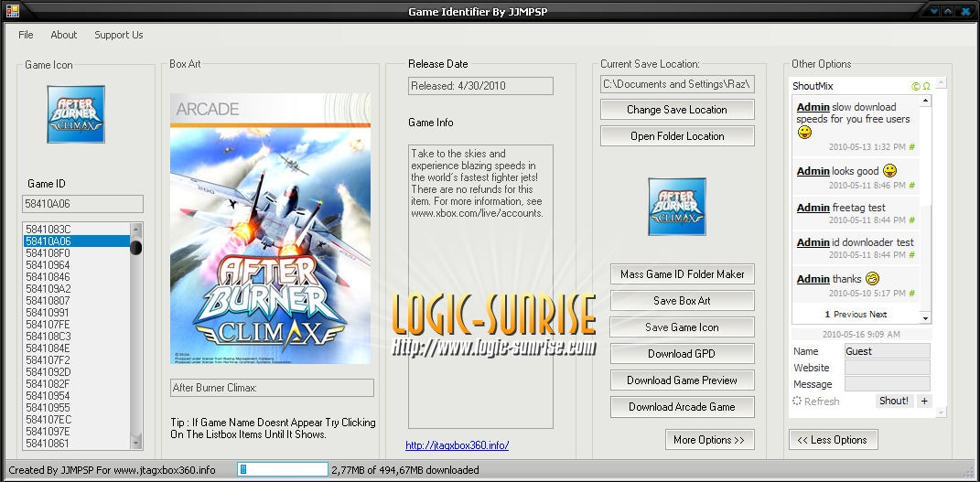Click the game ID list scrollbar thumb

pyautogui.click(x=135, y=248)
